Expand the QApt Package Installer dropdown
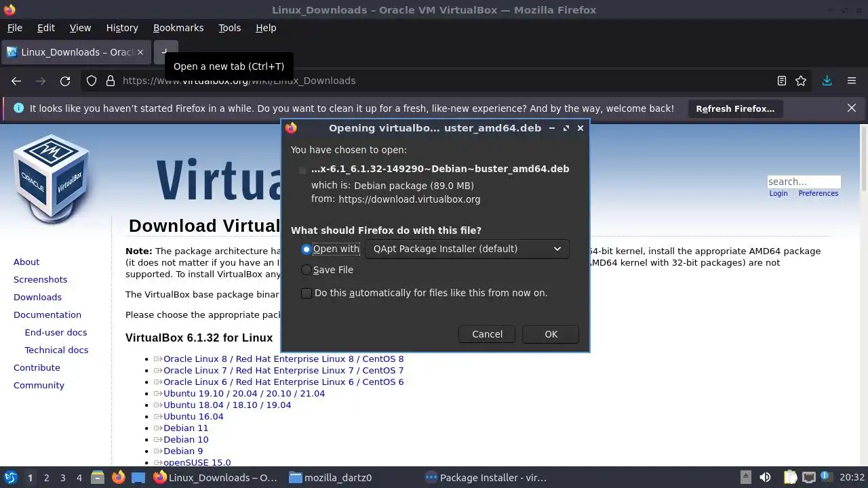This screenshot has width=868, height=488. pyautogui.click(x=467, y=249)
